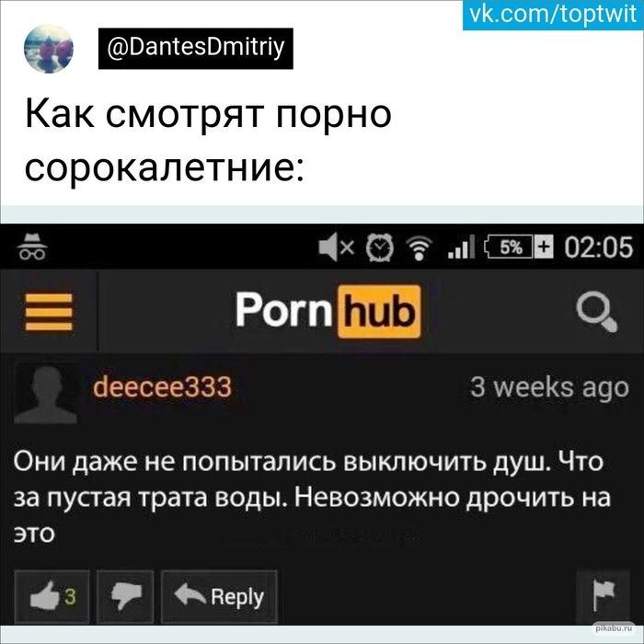Click the magnifying glass search icon

597,311
